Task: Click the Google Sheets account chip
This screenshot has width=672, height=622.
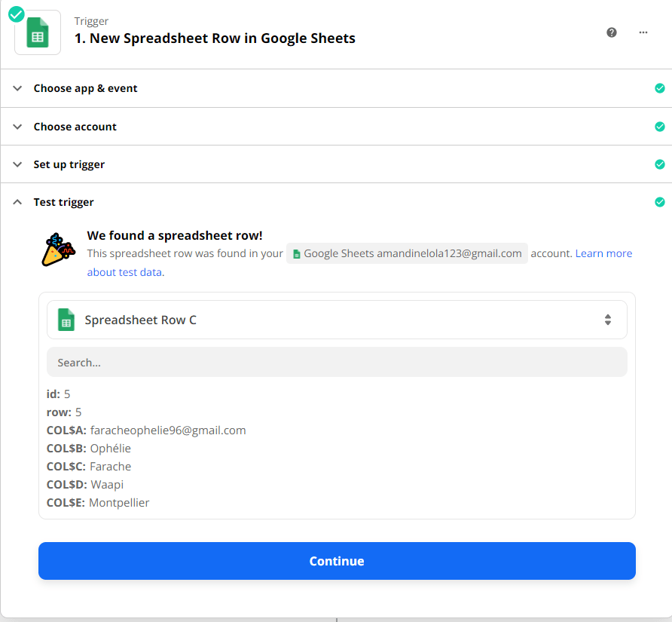Action: [x=407, y=253]
